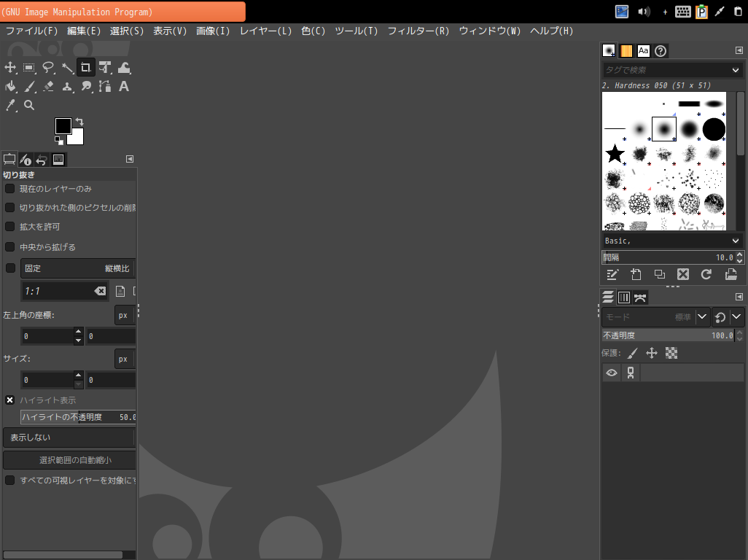Enable 中央から拡げる checkbox
This screenshot has height=560, width=748.
pos(9,247)
